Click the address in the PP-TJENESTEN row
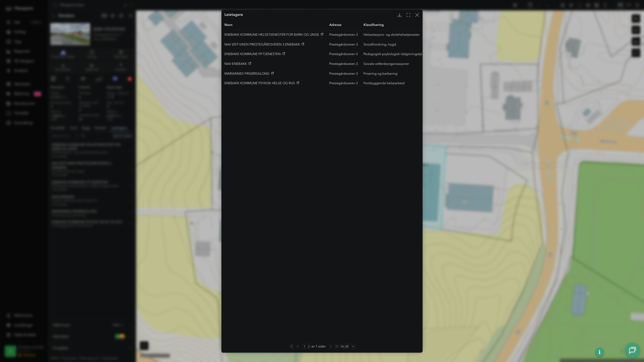This screenshot has height=362, width=644. (343, 54)
